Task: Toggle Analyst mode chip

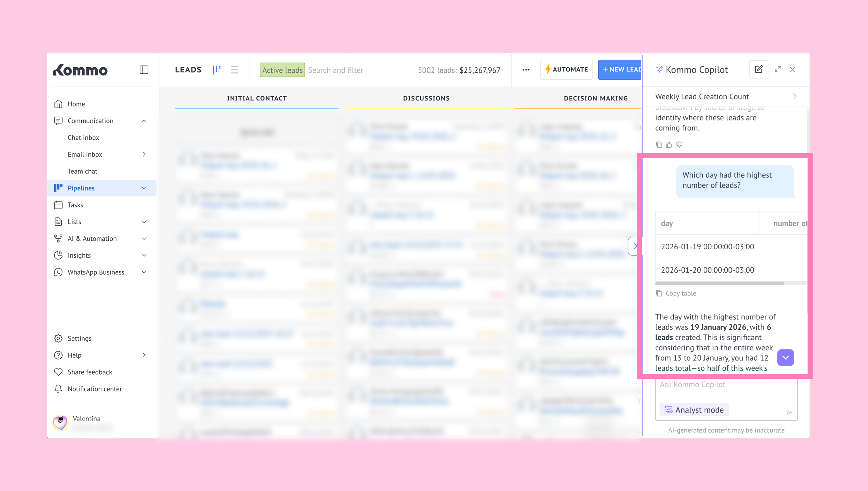Action: pos(694,410)
